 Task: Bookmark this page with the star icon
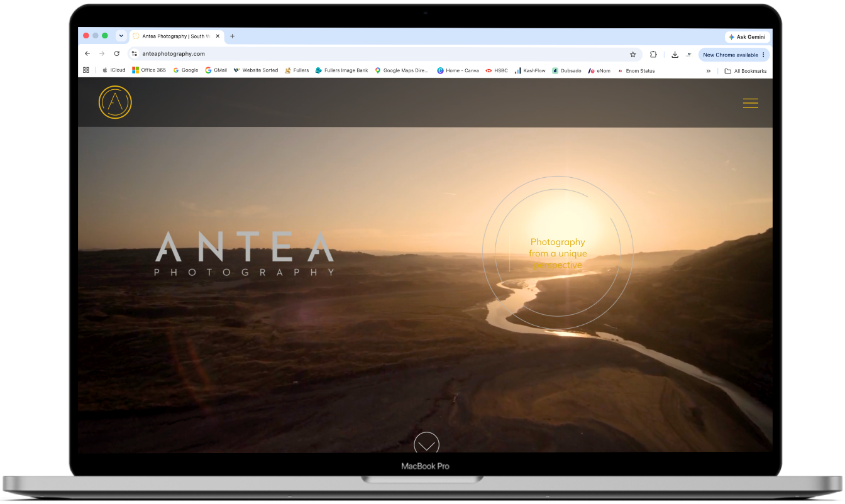[x=633, y=55]
